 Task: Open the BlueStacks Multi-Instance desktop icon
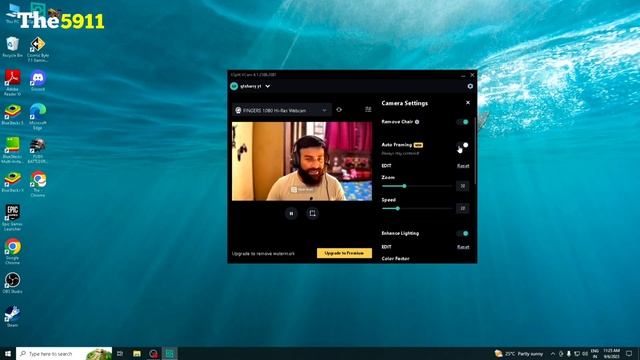12,151
